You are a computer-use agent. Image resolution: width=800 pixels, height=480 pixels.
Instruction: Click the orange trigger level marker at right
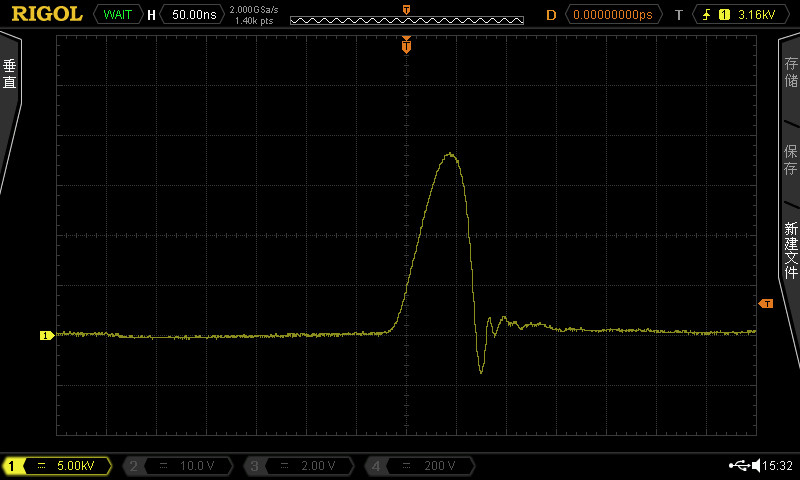click(x=766, y=303)
